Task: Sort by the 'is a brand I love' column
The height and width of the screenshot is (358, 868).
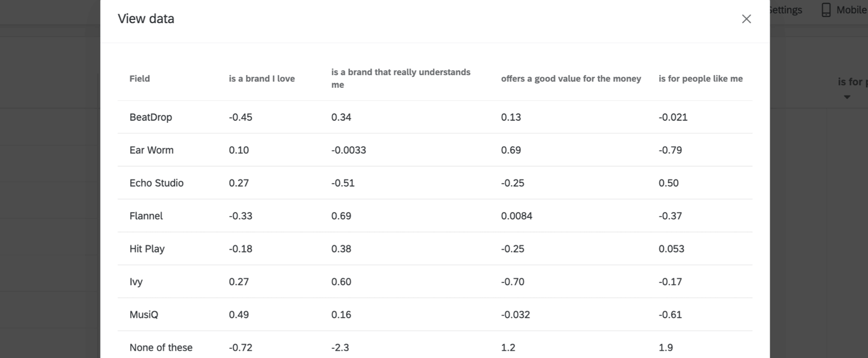Action: pos(261,79)
